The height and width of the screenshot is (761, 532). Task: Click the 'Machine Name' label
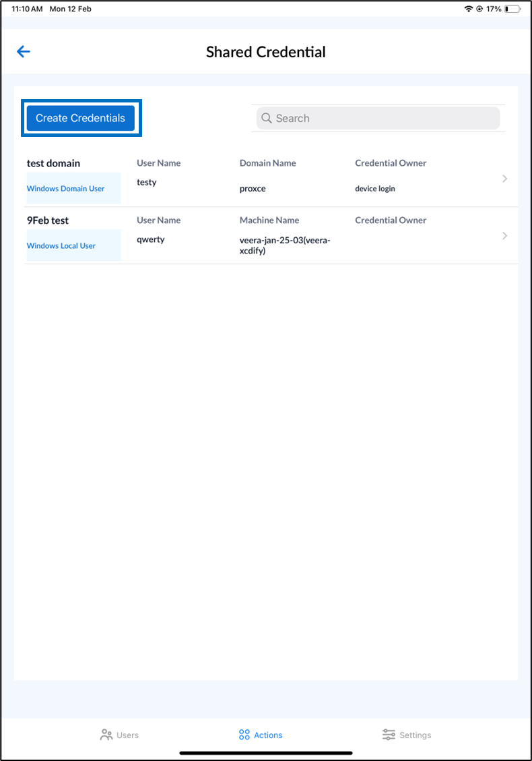(x=269, y=220)
